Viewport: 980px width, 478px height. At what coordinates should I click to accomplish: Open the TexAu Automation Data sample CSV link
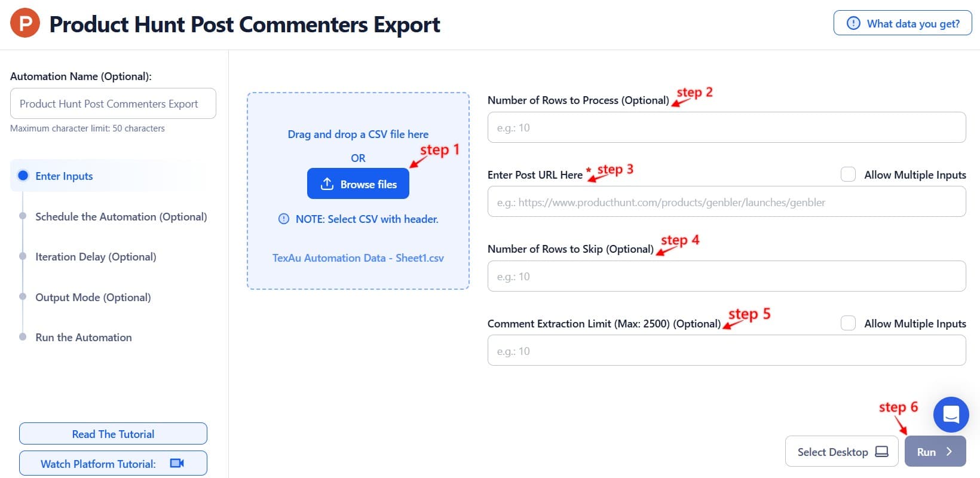tap(358, 258)
